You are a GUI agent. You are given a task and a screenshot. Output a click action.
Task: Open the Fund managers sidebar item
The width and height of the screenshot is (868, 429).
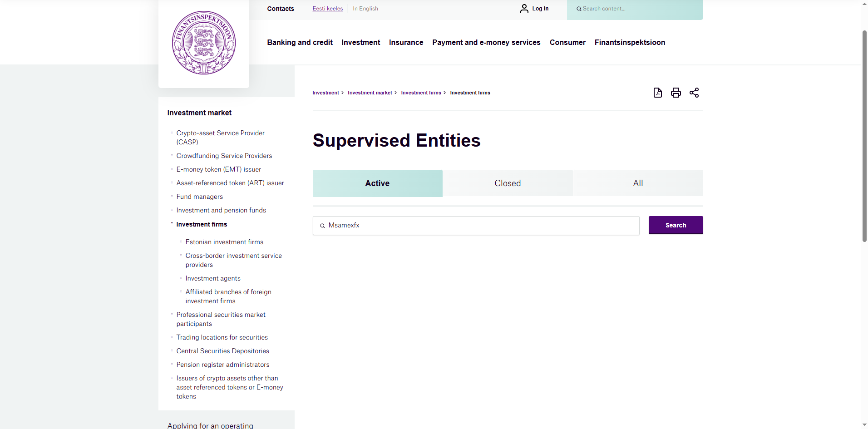(199, 197)
